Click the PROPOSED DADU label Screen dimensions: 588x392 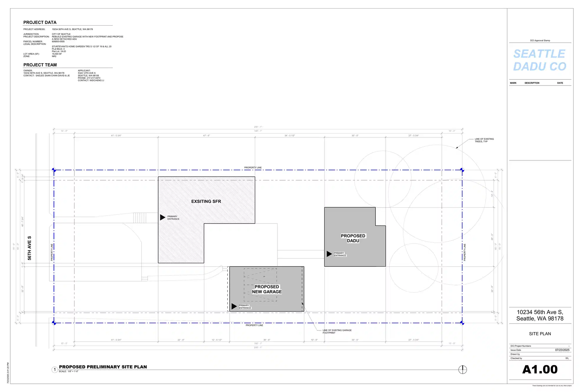353,238
